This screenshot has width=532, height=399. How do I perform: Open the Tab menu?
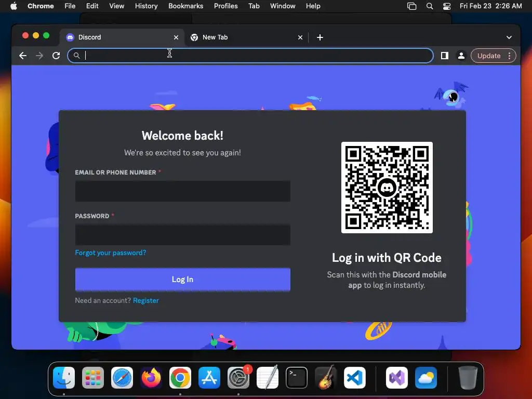(254, 6)
